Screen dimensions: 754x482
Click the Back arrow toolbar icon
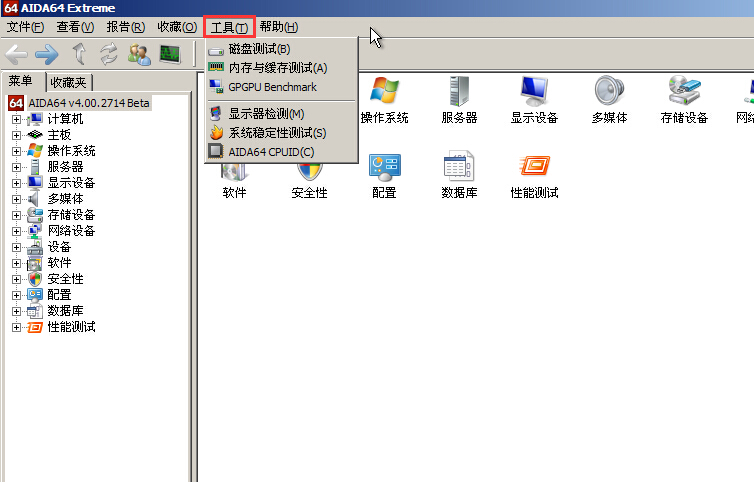[x=16, y=54]
